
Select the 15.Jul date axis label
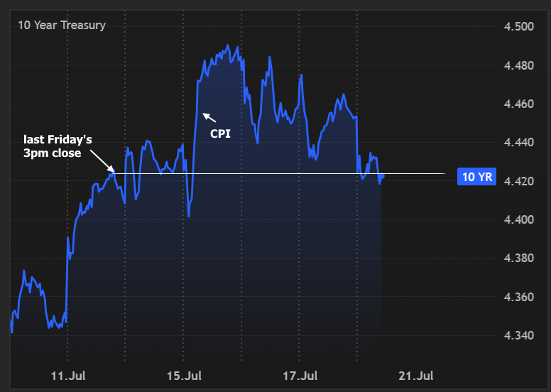pyautogui.click(x=184, y=376)
